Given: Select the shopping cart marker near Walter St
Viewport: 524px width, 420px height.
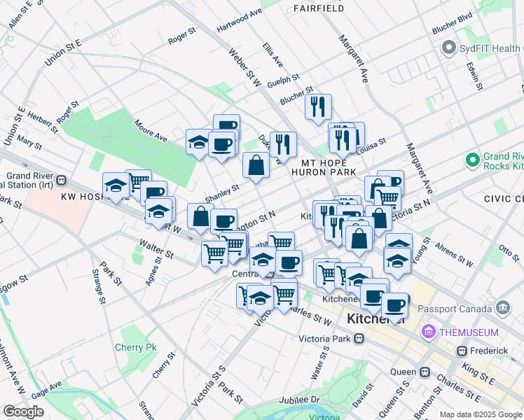Looking at the screenshot, I should (x=214, y=253).
